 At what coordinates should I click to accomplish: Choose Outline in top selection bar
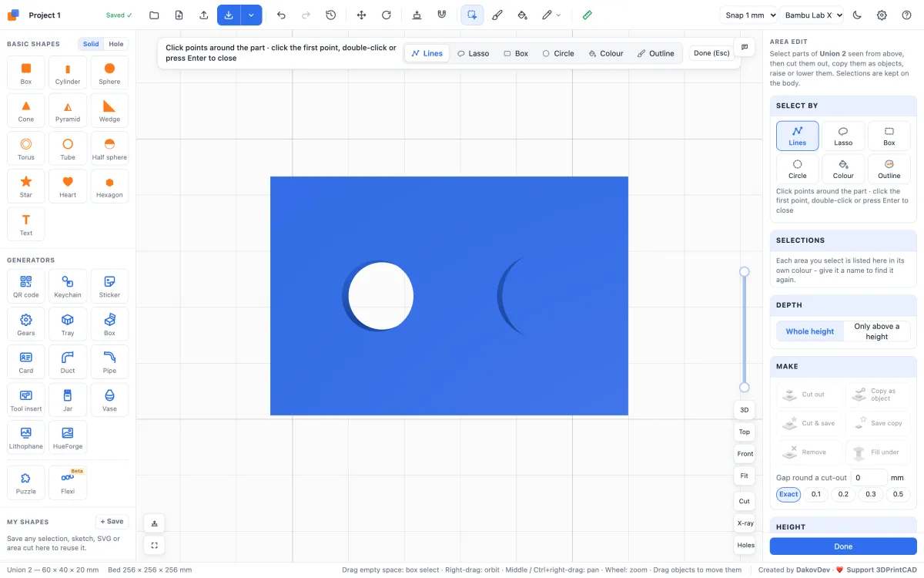click(x=656, y=53)
